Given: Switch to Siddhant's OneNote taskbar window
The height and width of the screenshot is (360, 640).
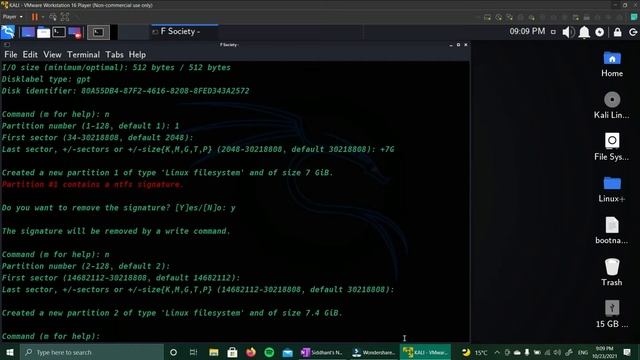Looking at the screenshot, I should click(x=322, y=352).
